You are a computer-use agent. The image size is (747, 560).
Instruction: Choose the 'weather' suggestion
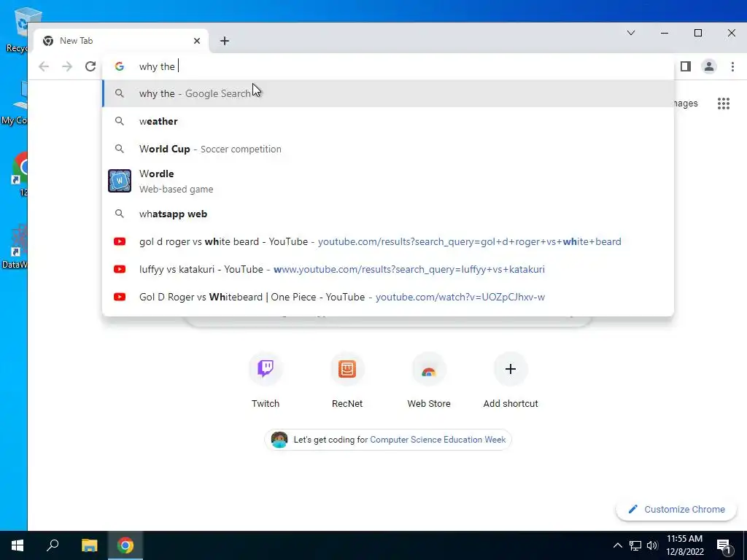click(x=388, y=121)
